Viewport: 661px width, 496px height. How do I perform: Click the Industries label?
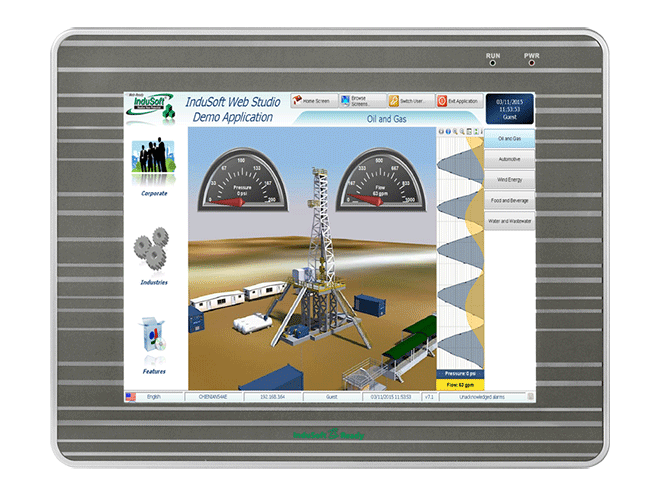[154, 282]
